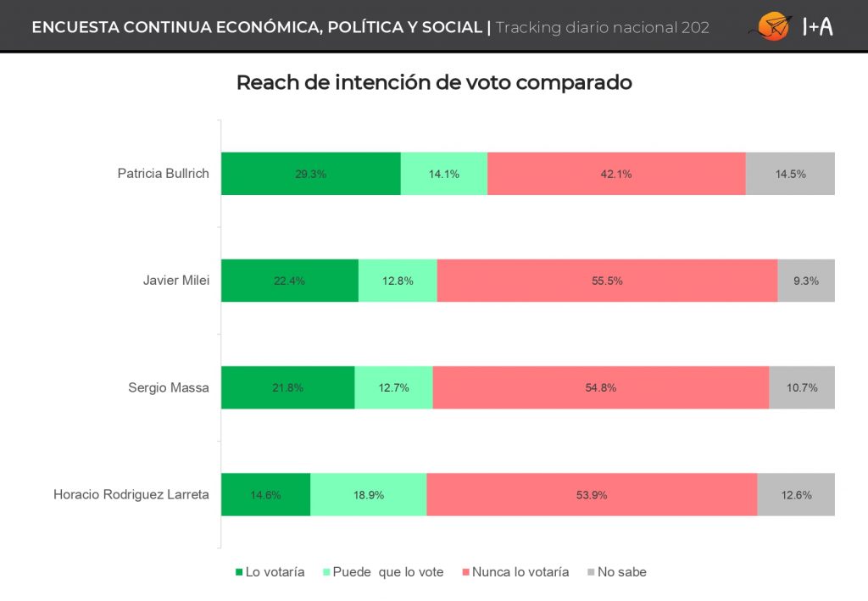Click the 'Encuesta Continua Económica' header title
868x601 pixels.
(x=257, y=27)
